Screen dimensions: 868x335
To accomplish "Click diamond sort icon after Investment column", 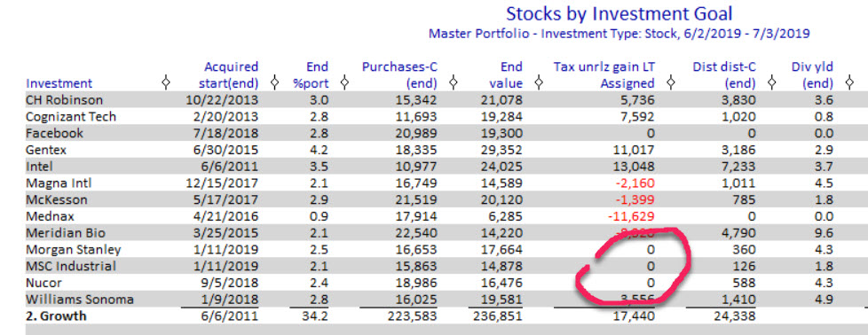I will pyautogui.click(x=165, y=83).
